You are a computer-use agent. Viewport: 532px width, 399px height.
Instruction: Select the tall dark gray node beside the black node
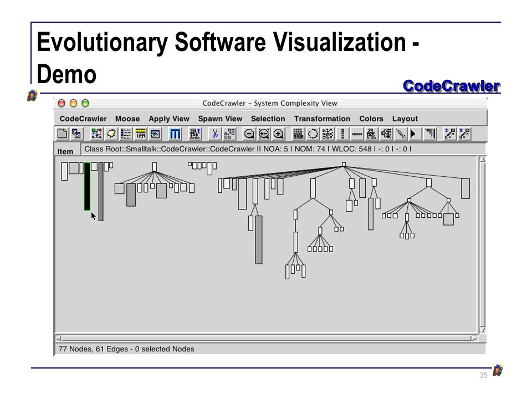(101, 192)
